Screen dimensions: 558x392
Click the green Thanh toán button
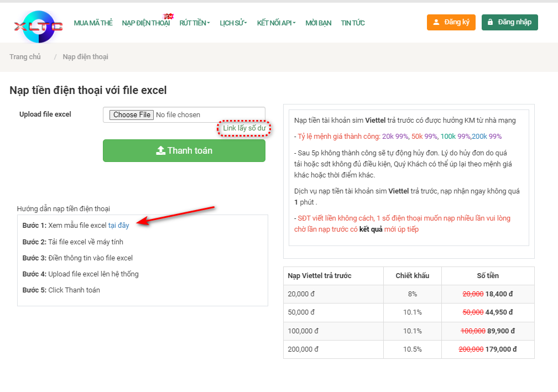(x=184, y=151)
